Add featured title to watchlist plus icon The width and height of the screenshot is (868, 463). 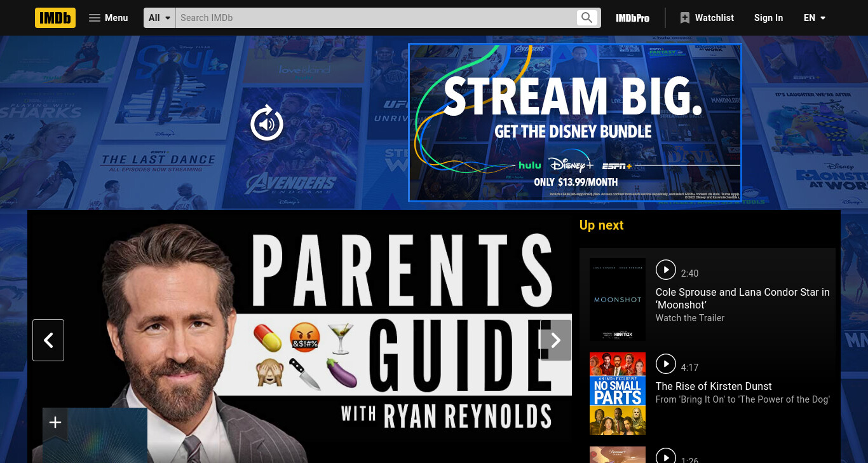tap(55, 422)
